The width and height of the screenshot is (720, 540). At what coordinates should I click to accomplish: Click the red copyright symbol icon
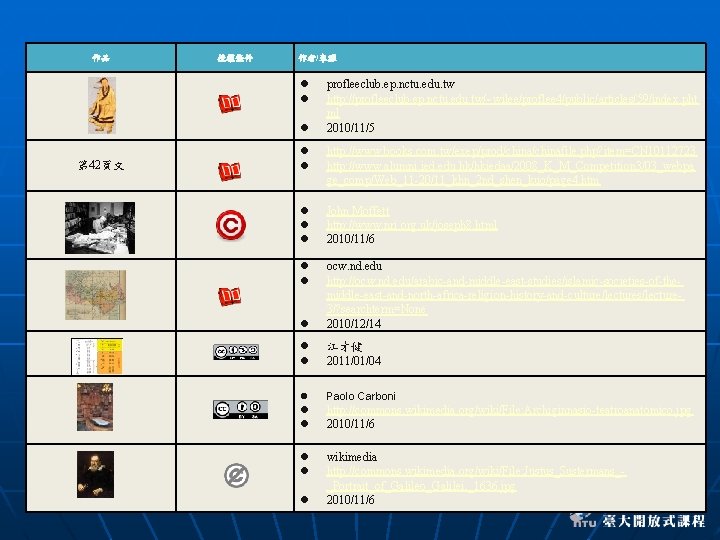pyautogui.click(x=231, y=225)
